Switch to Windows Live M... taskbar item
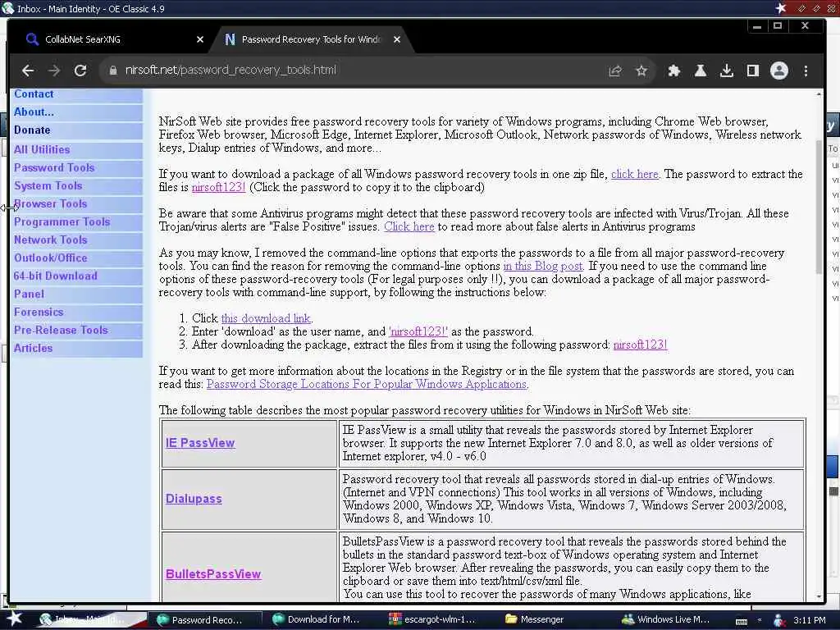The height and width of the screenshot is (630, 840). pos(669,620)
